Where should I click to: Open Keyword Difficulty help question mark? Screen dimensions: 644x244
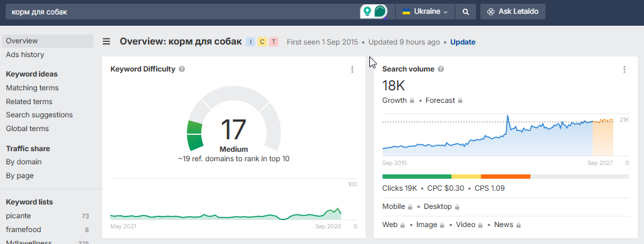click(182, 69)
